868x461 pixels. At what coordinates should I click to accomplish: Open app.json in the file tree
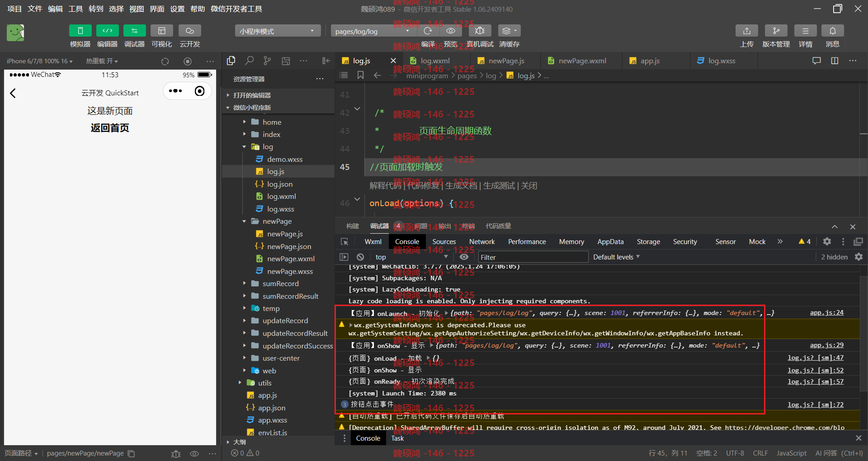click(x=272, y=408)
